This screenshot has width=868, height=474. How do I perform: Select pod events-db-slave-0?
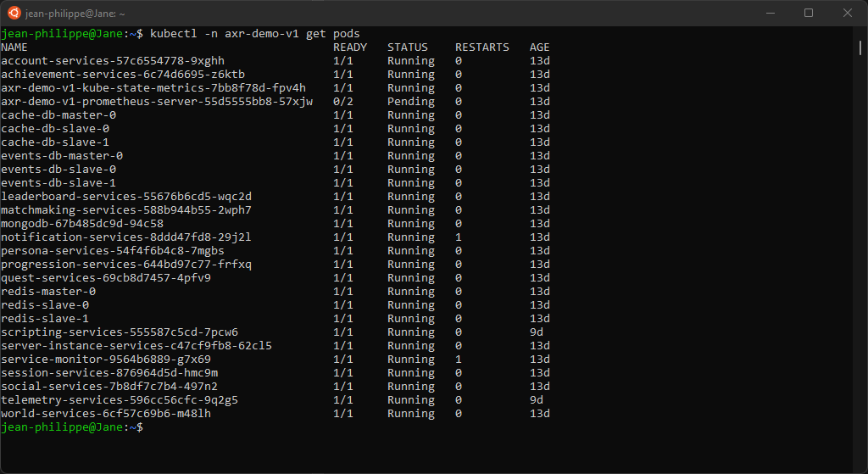[x=58, y=170]
